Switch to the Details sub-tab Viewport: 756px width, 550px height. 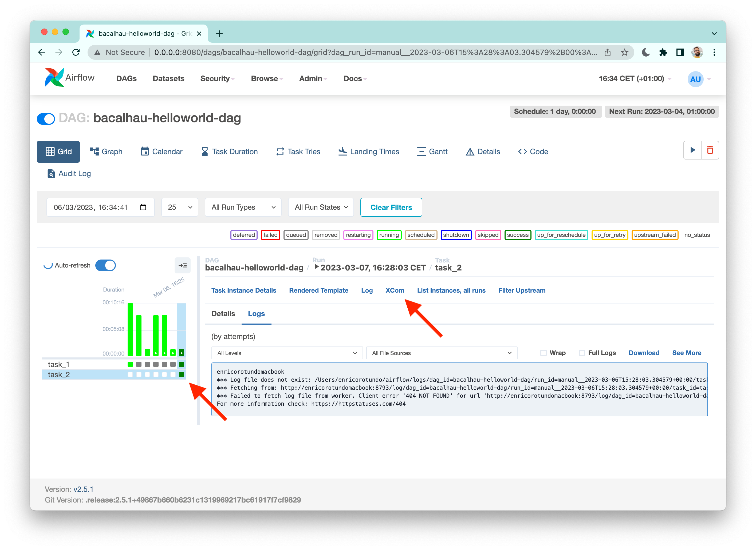click(223, 313)
